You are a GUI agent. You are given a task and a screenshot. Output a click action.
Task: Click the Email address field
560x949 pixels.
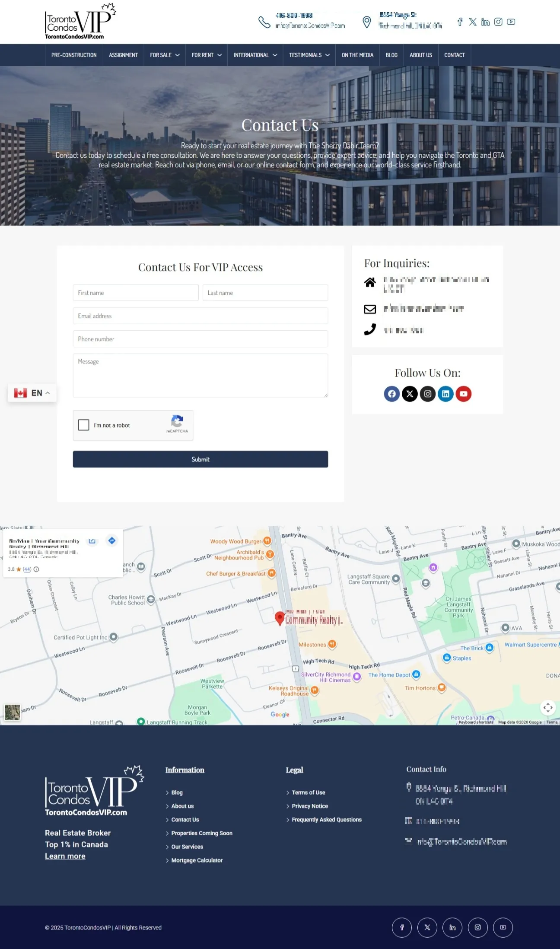200,316
